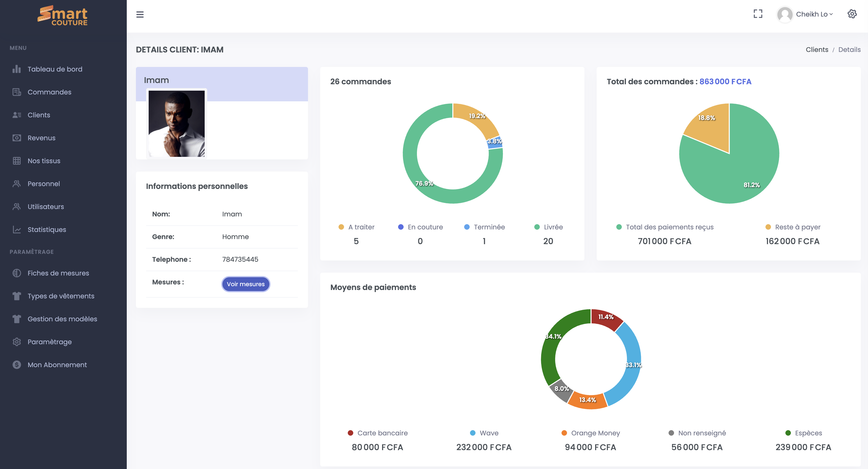Click Voir mesures button for Imam
This screenshot has height=469, width=868.
245,284
